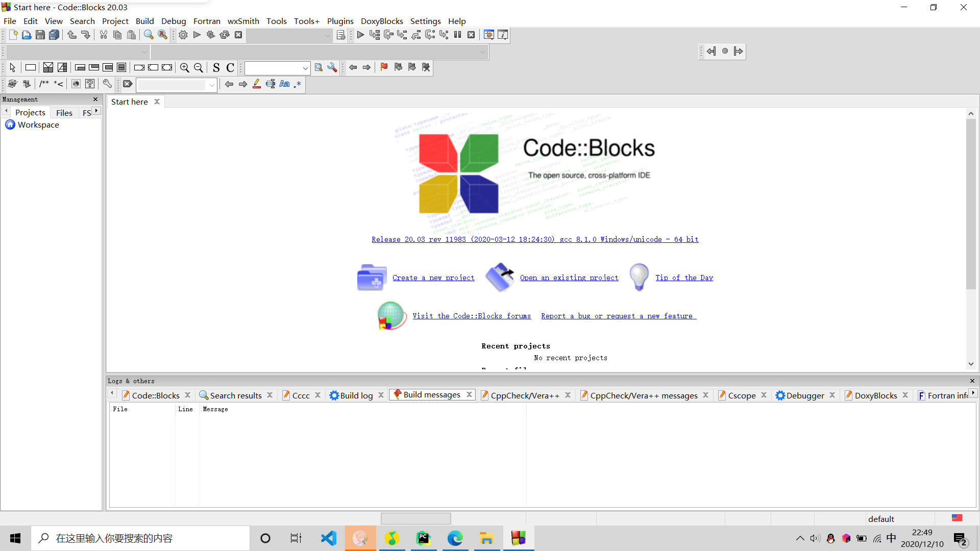Click the Step into debug icon

(x=402, y=35)
